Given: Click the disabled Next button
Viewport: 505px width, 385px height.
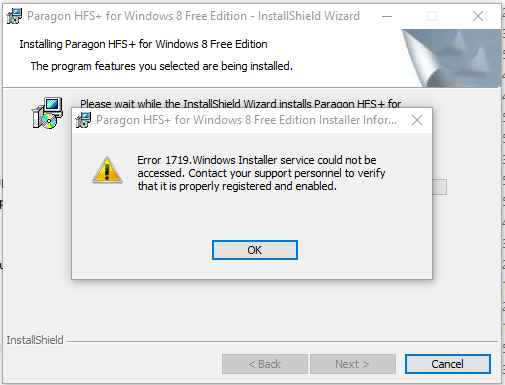Looking at the screenshot, I should (353, 364).
